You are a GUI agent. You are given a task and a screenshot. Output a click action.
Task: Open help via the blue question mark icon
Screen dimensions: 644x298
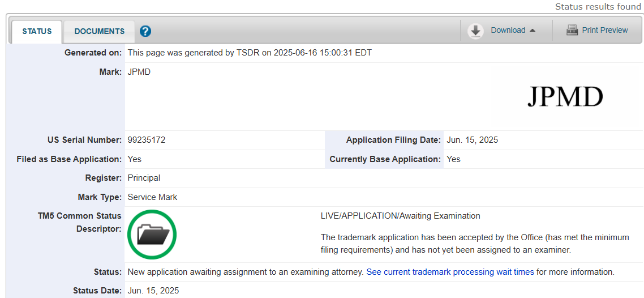(145, 31)
